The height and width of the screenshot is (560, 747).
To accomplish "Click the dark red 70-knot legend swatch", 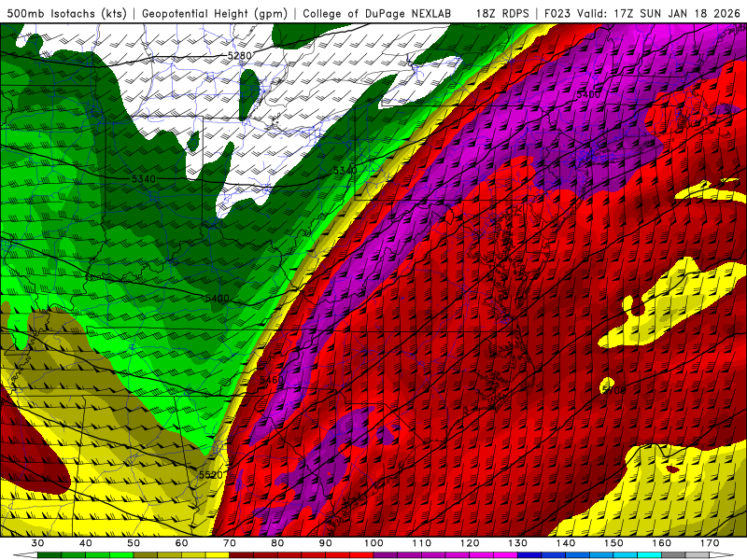I will pos(242,555).
